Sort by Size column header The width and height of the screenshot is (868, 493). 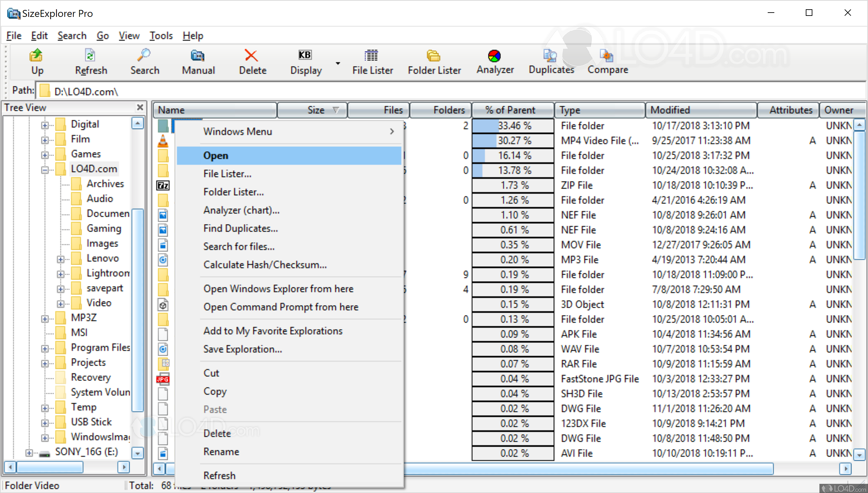[312, 110]
